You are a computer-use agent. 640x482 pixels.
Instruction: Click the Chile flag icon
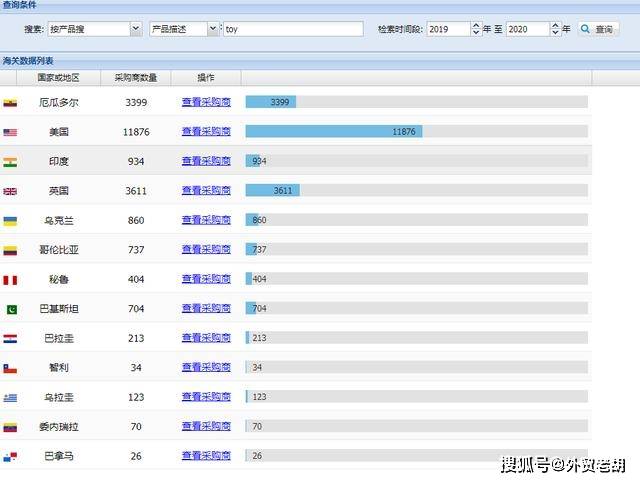pos(10,368)
